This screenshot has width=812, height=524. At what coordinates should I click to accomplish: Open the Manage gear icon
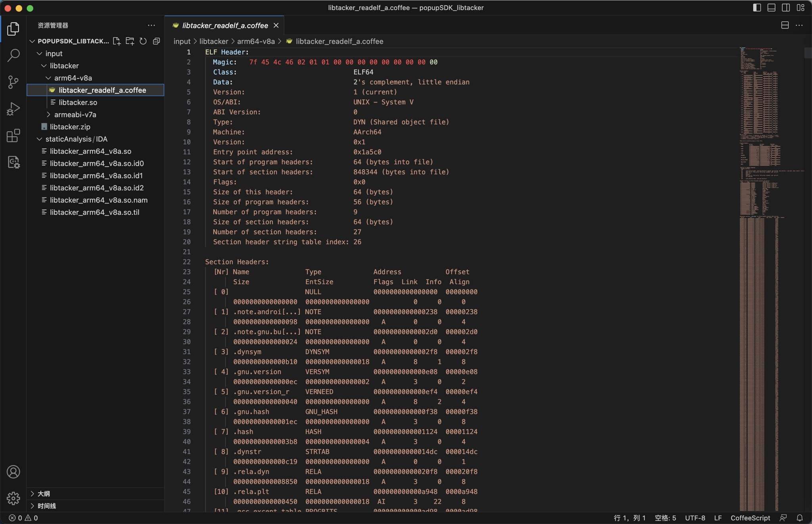coord(13,498)
